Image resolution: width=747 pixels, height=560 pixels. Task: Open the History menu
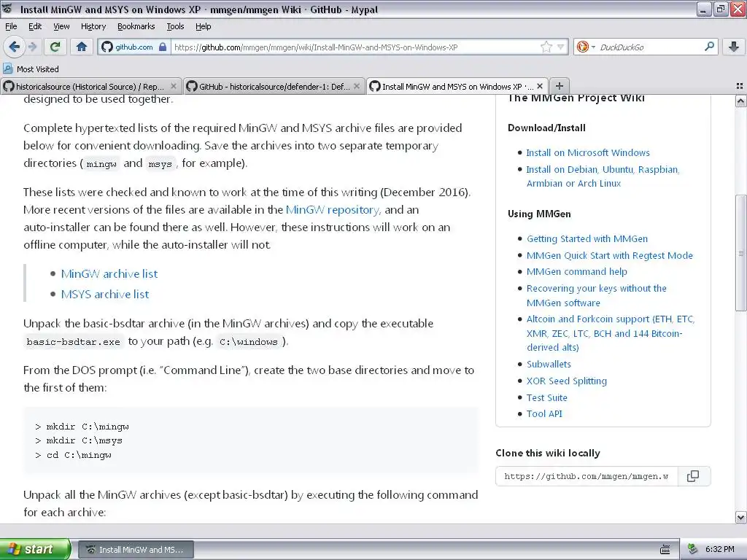(93, 26)
